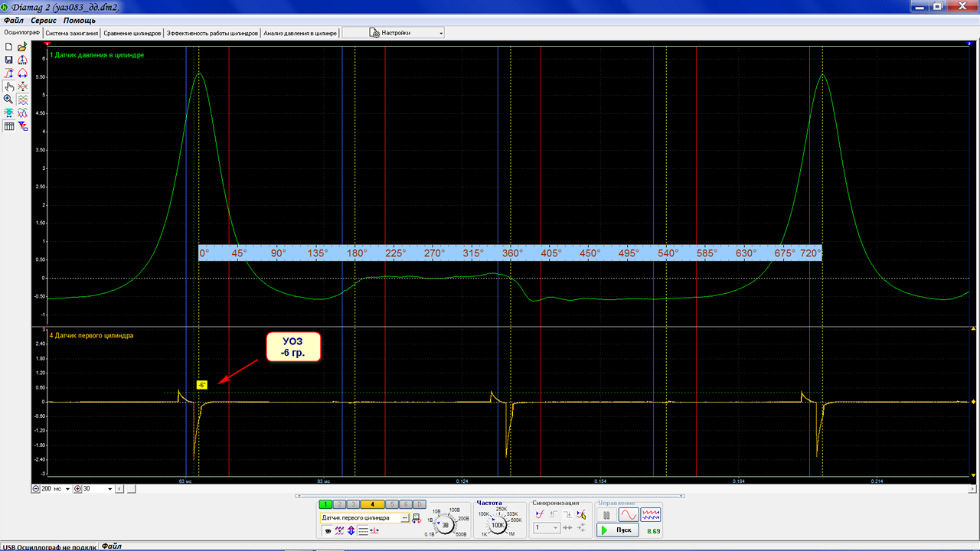This screenshot has height=551, width=980.
Task: Select the hand pan tool
Action: 8,86
